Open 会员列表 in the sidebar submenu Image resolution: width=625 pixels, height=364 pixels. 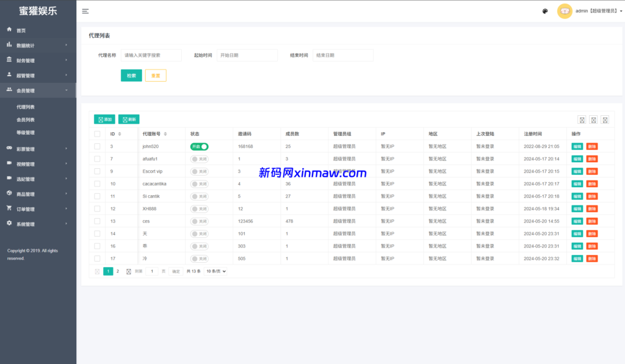pyautogui.click(x=26, y=120)
